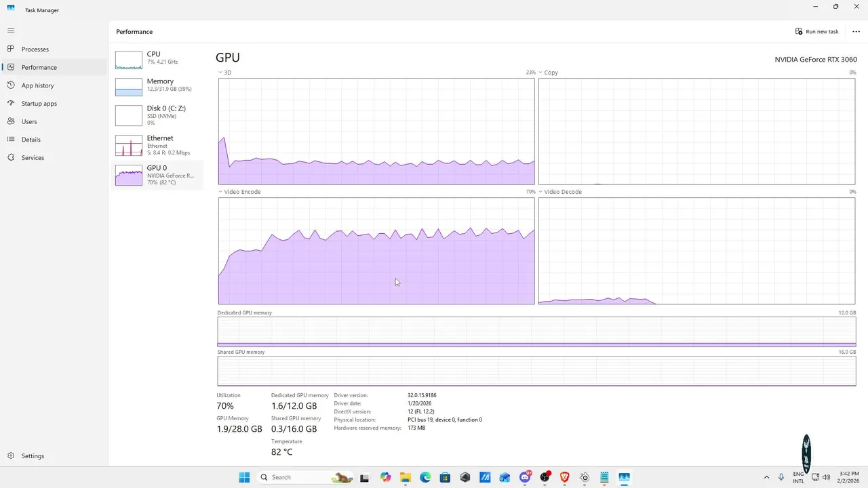Select the Performance page in sidebar

coord(54,67)
